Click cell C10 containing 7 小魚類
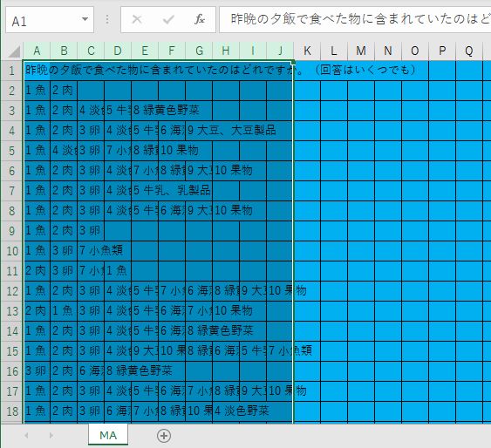Screen dimensions: 491x448 click(x=91, y=251)
